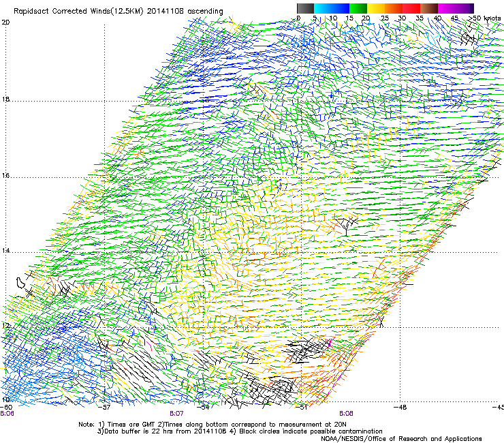This screenshot has width=504, height=443.
Task: Click the '45' legend scale label
Action: [454, 18]
